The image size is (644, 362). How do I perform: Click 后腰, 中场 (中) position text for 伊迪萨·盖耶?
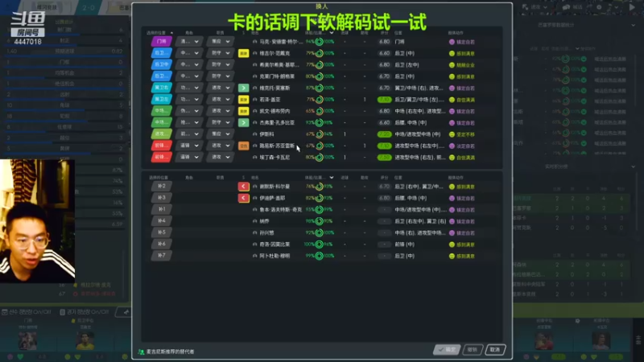411,198
